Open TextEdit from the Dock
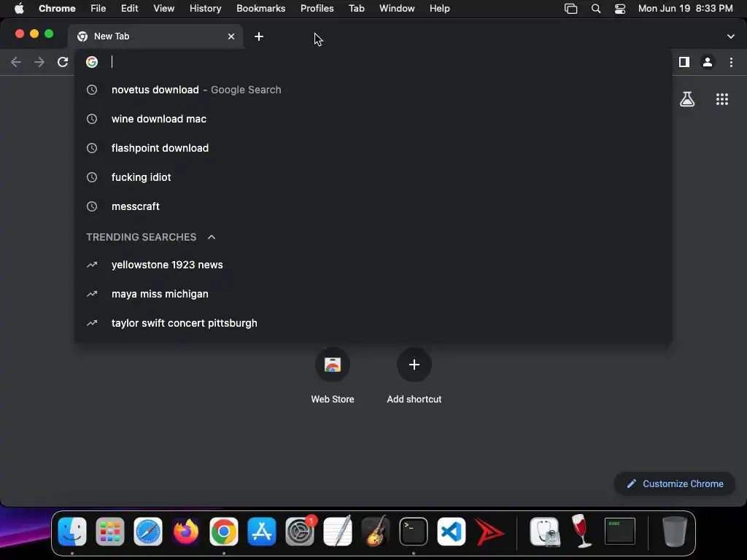This screenshot has width=747, height=560. pyautogui.click(x=337, y=532)
